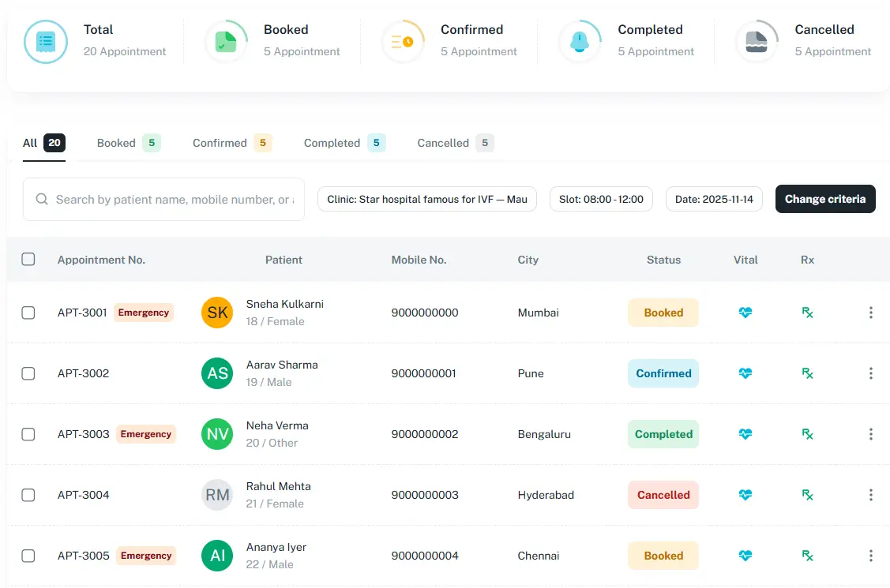Switch to the Cancelled tab
Screen dimensions: 890x588
pos(455,143)
